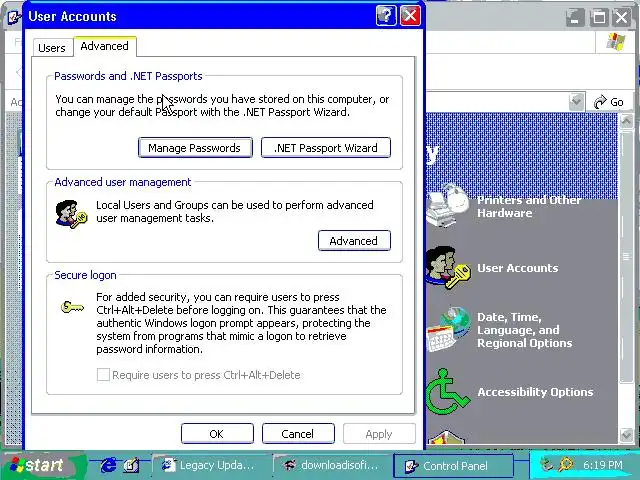Click the Secure logon key icon
The height and width of the screenshot is (480, 640).
pos(72,307)
